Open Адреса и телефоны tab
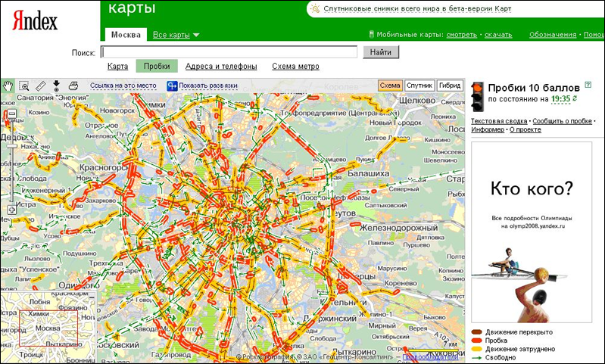 [x=221, y=67]
